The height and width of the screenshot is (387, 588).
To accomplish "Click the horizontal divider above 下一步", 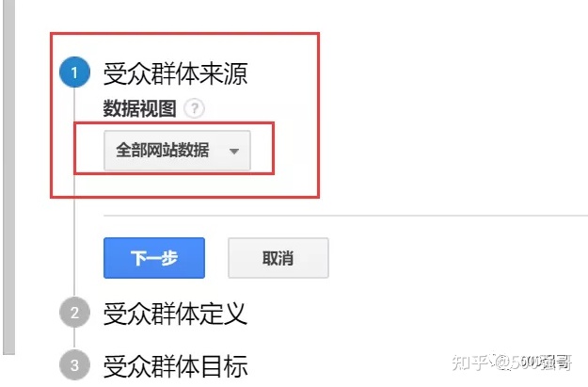I will pos(345,216).
